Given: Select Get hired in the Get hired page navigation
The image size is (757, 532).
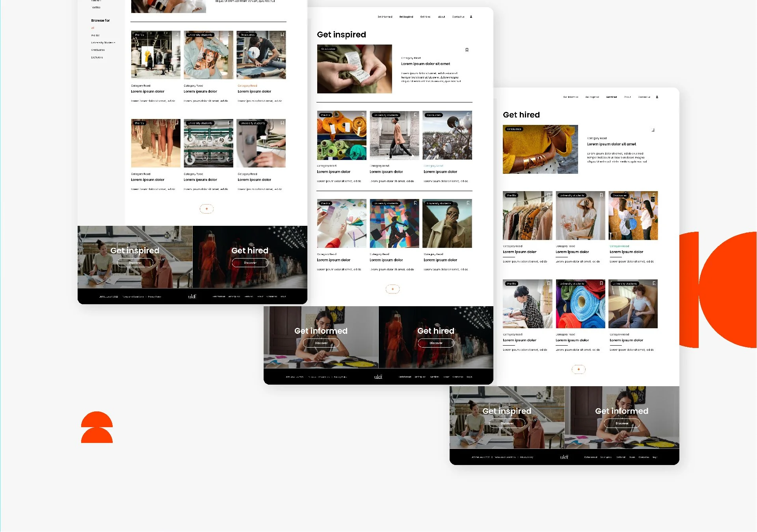Looking at the screenshot, I should coord(612,97).
